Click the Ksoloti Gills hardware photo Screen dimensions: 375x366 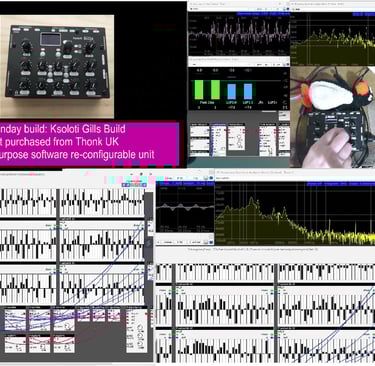[x=57, y=67]
